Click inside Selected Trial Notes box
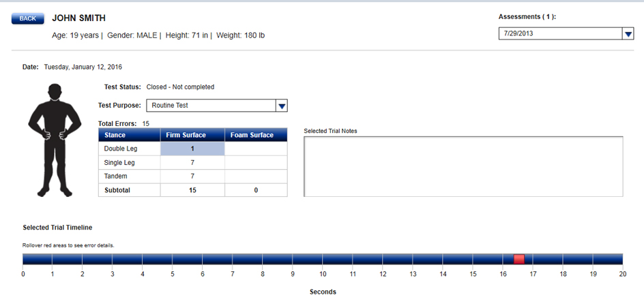 tap(463, 166)
